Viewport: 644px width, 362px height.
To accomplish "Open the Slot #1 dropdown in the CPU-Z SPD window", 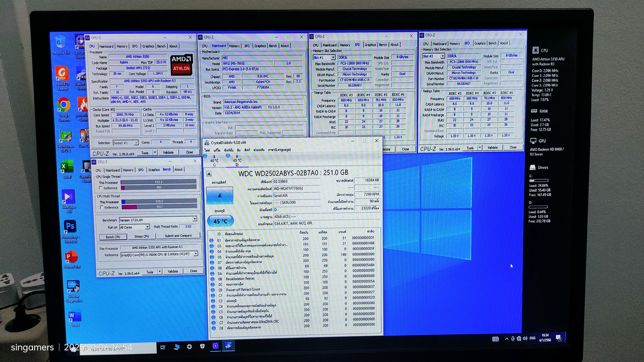I will 325,57.
